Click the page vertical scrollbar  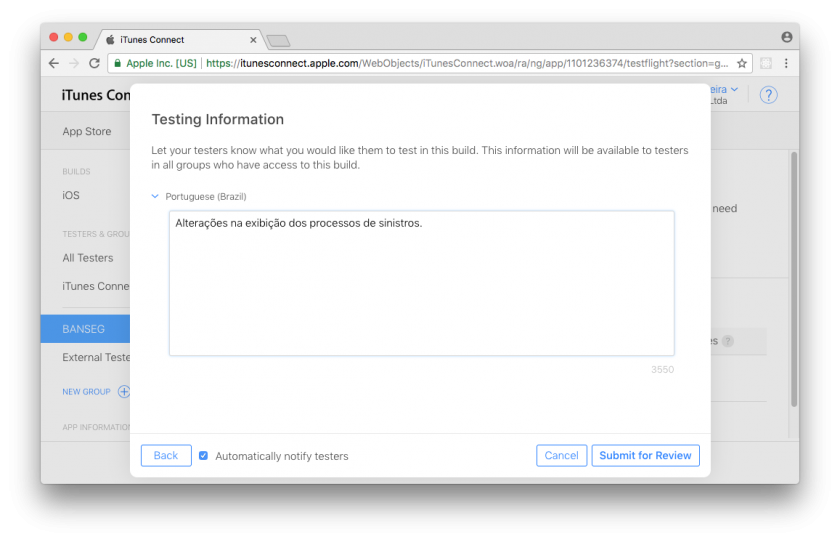[x=794, y=280]
